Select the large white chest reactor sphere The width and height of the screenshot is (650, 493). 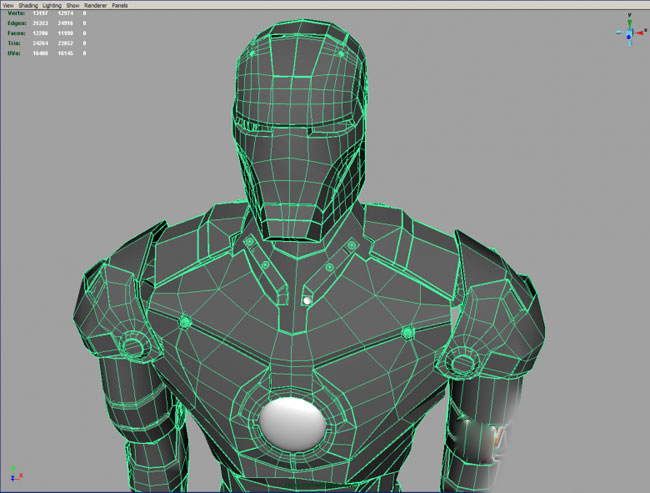pos(293,424)
